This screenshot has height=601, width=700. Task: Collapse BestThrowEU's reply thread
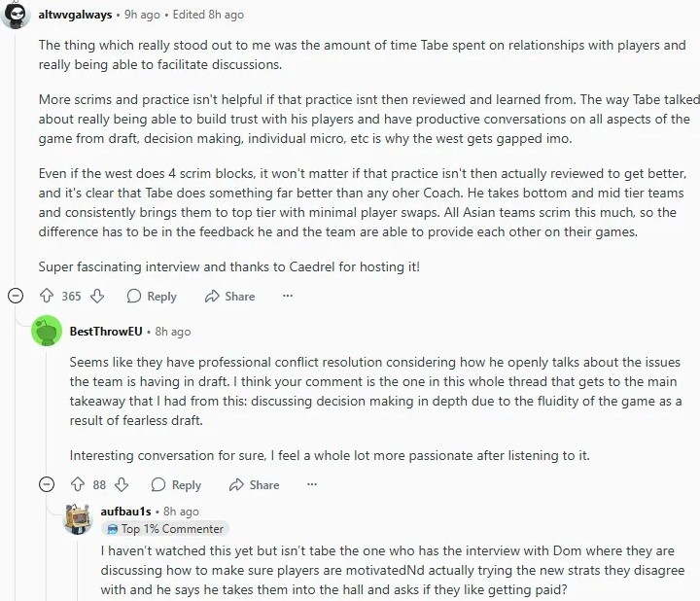coord(46,484)
